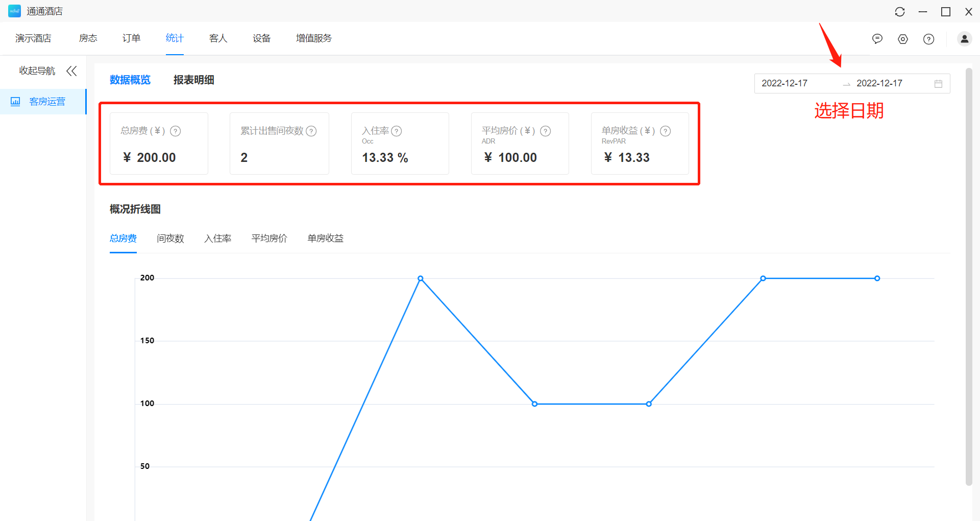The width and height of the screenshot is (980, 521).
Task: Click help icon beside 累计出售间夜数
Action: pos(311,131)
